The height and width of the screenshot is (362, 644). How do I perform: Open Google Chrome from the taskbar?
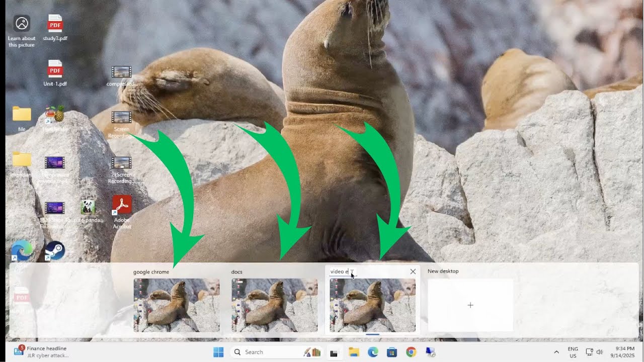[x=411, y=352]
